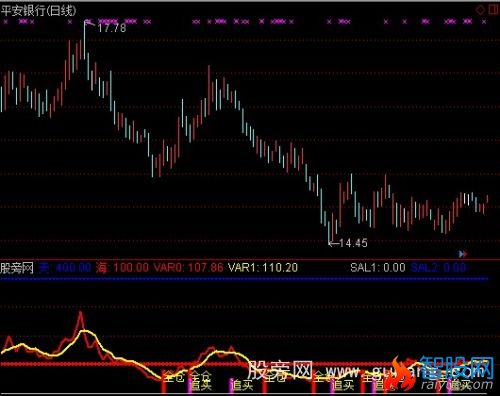Click the blue double-arrow marker below the candles

463,254
